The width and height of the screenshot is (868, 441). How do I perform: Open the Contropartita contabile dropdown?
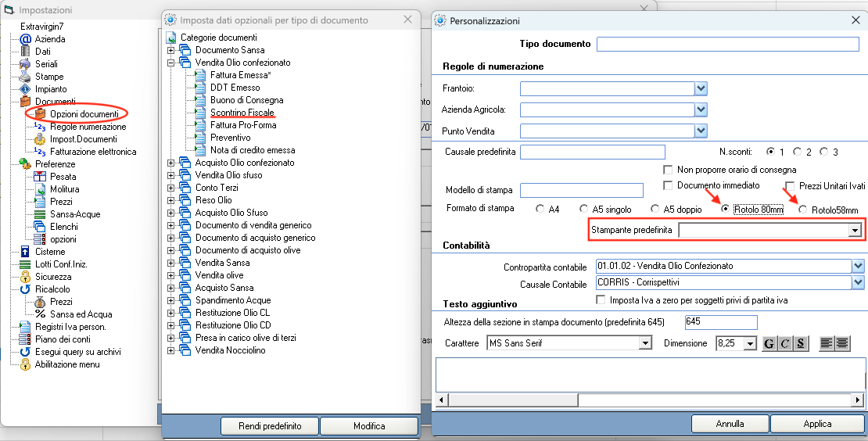pyautogui.click(x=858, y=266)
